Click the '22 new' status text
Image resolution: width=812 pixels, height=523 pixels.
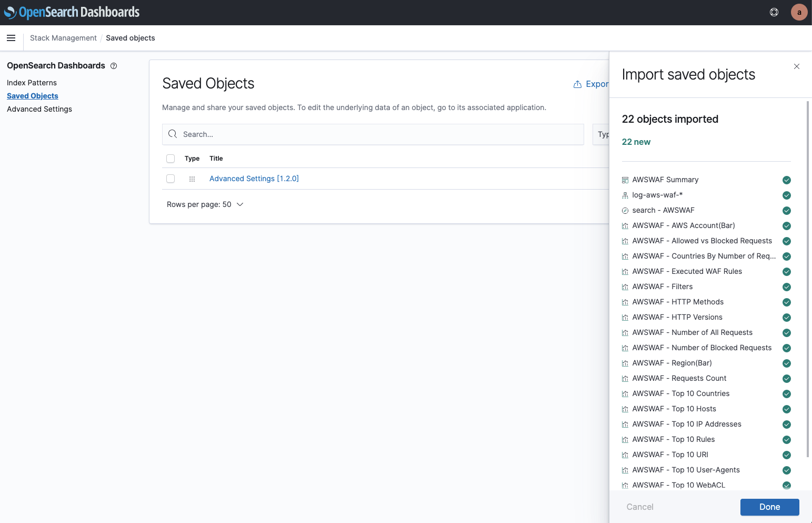[636, 142]
